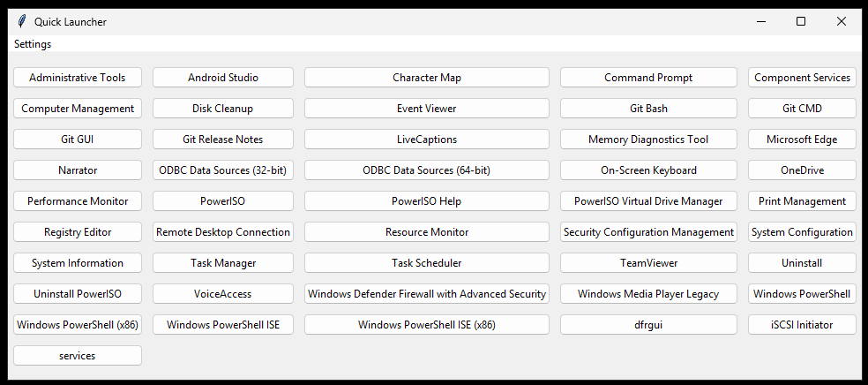The image size is (868, 385).
Task: Launch TeamViewer
Action: [x=648, y=263]
